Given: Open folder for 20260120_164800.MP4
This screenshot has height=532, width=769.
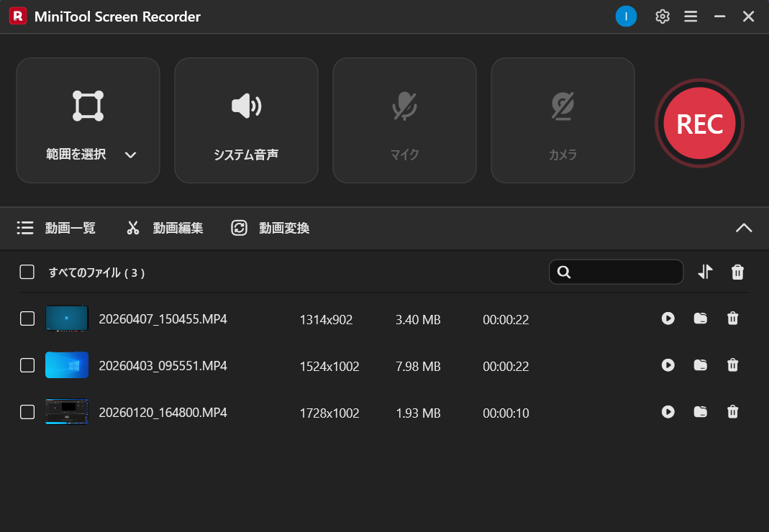Looking at the screenshot, I should coord(701,412).
